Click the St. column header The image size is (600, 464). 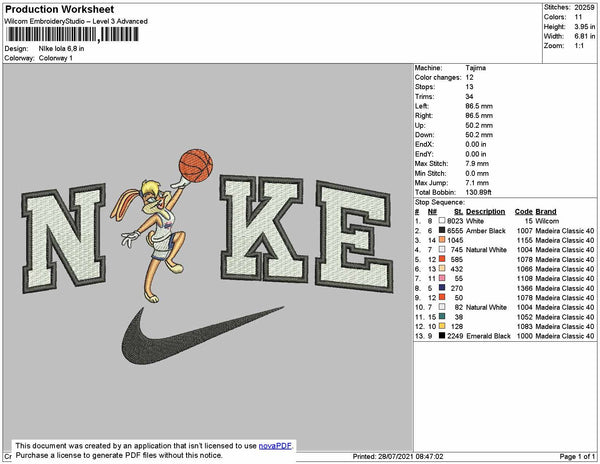[x=458, y=212]
